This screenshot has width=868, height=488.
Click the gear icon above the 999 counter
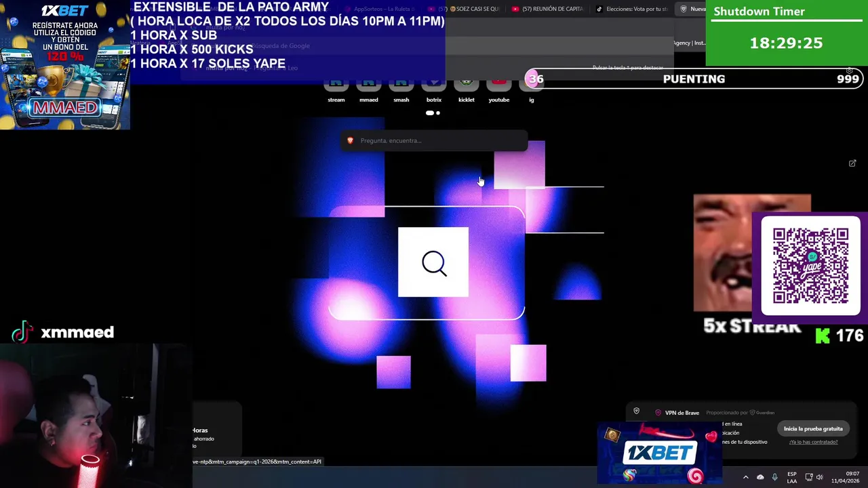(849, 70)
